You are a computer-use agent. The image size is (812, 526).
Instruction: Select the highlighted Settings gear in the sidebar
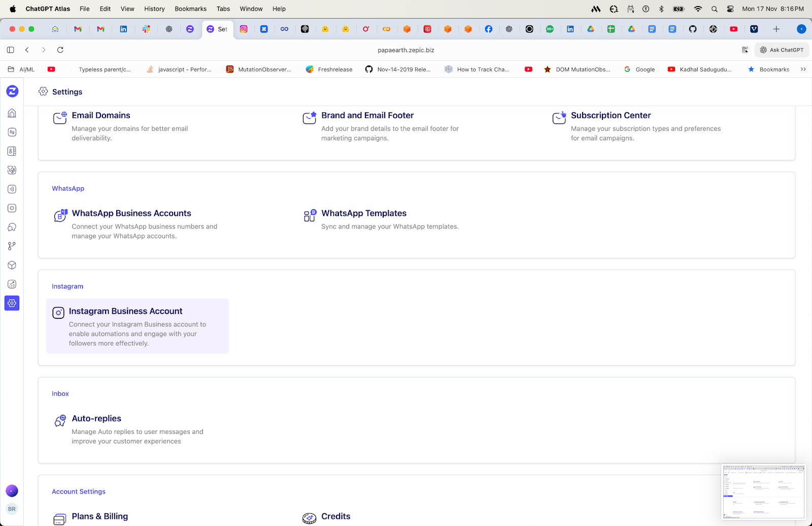pos(12,303)
